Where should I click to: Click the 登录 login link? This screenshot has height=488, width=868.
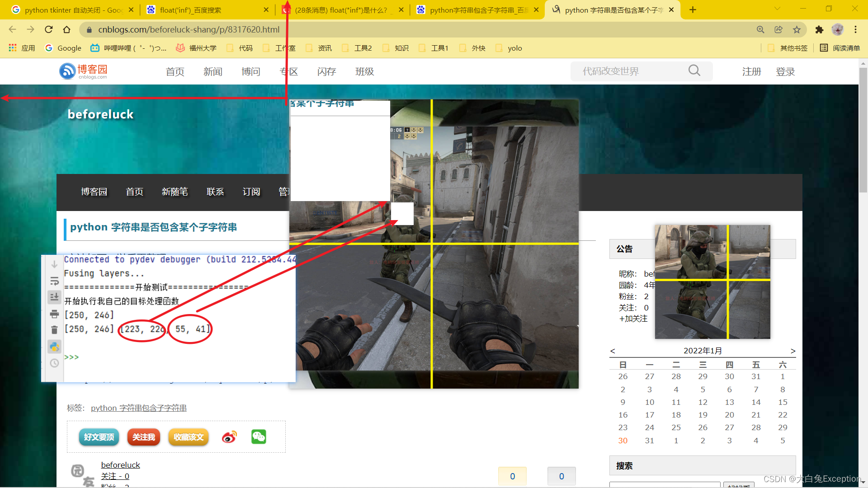(785, 71)
